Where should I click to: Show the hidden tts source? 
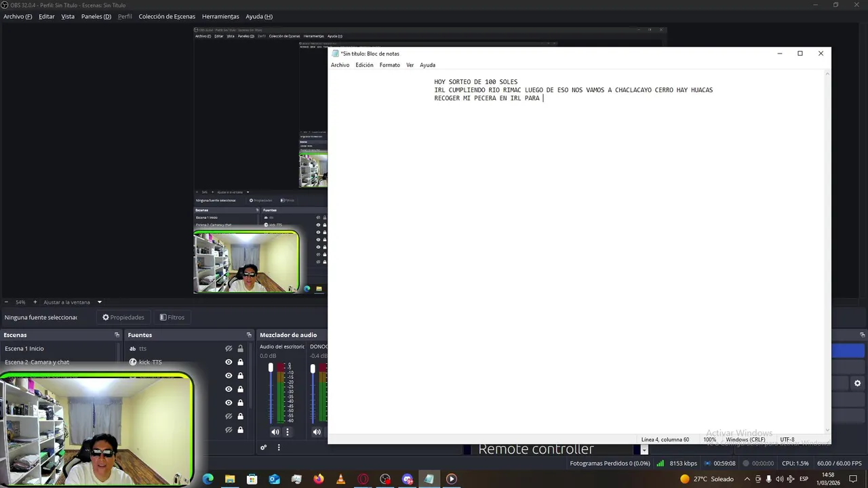pos(229,348)
